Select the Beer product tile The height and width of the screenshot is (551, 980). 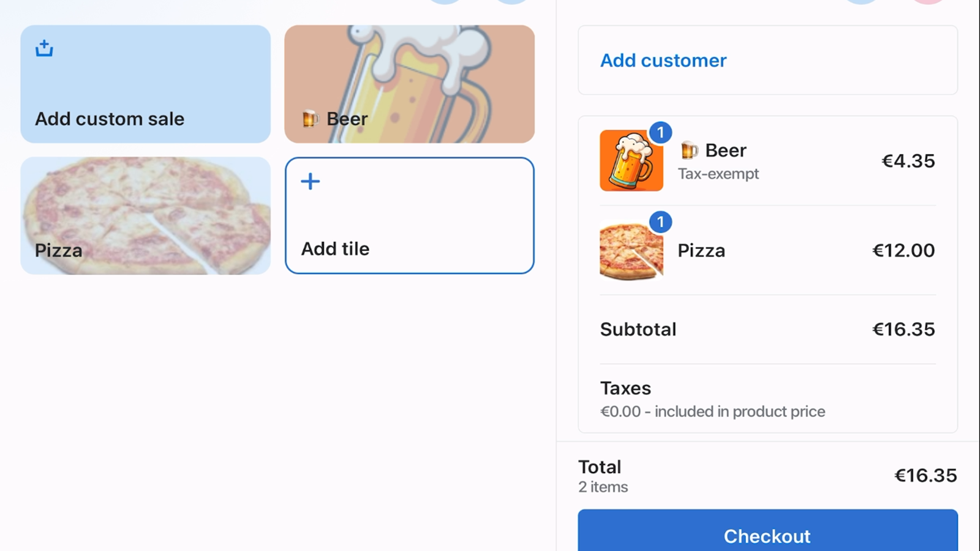(409, 84)
